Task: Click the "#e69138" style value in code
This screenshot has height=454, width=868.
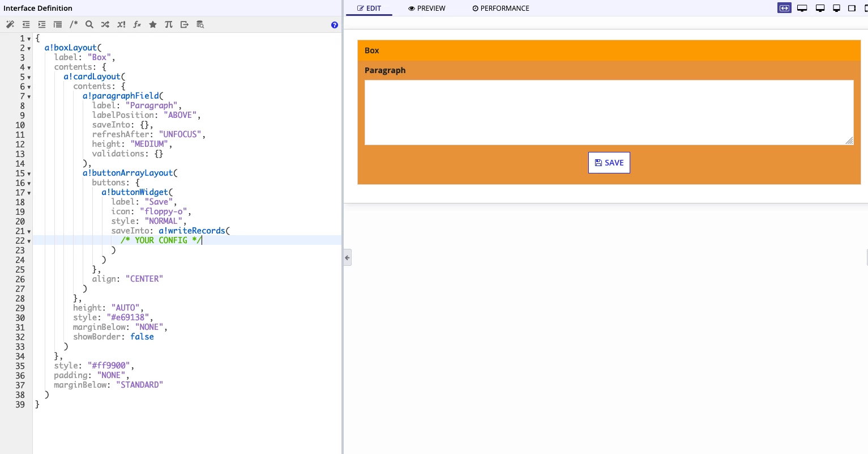Action: coord(129,317)
